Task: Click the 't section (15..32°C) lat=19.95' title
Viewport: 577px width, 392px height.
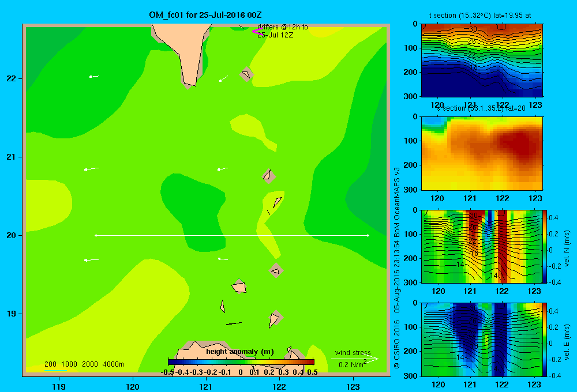Action: point(480,16)
